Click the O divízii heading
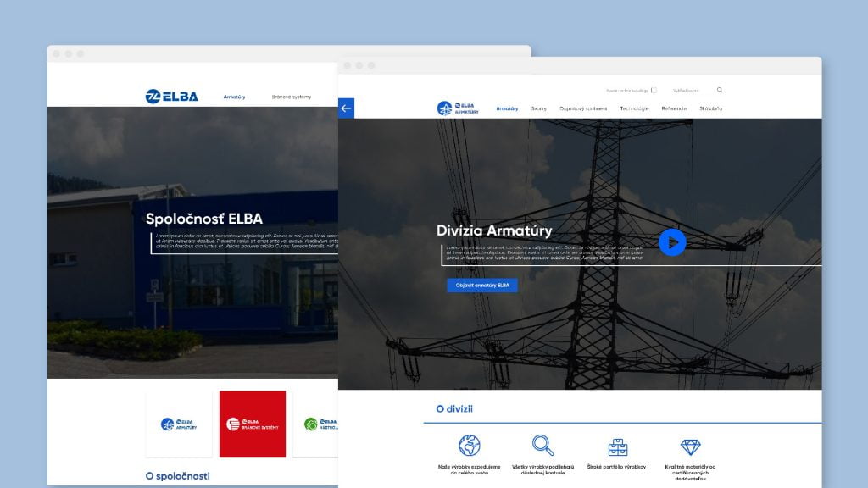868x488 pixels. [454, 409]
